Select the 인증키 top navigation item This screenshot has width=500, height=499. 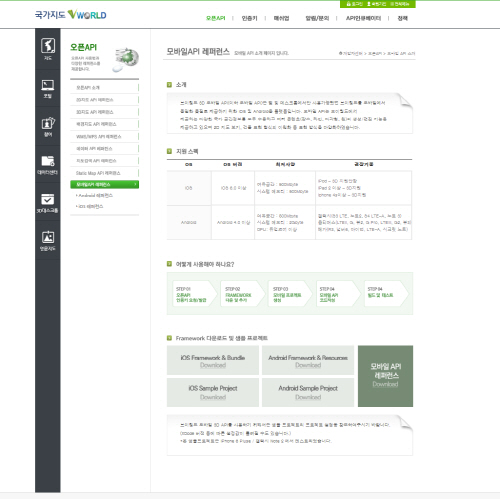point(249,18)
